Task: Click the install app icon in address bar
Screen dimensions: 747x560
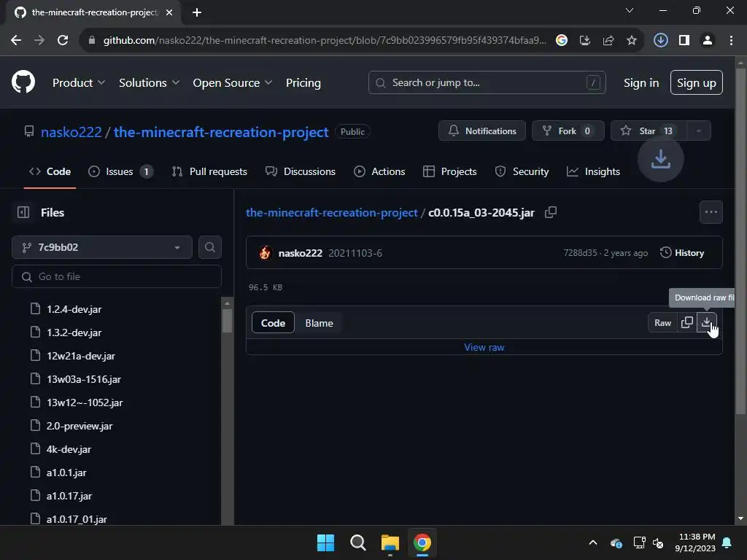Action: (585, 40)
